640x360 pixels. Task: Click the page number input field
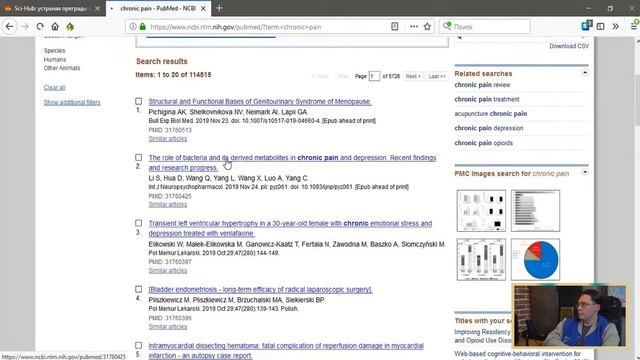(x=374, y=76)
